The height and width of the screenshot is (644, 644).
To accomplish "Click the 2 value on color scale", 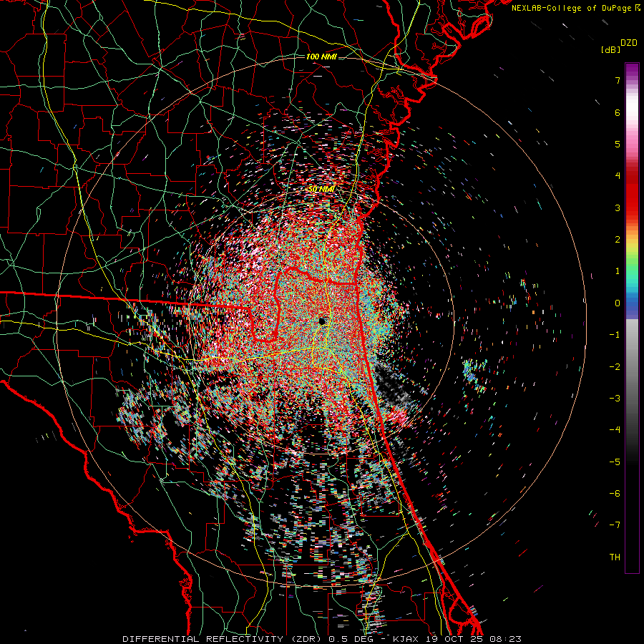I will pyautogui.click(x=618, y=240).
